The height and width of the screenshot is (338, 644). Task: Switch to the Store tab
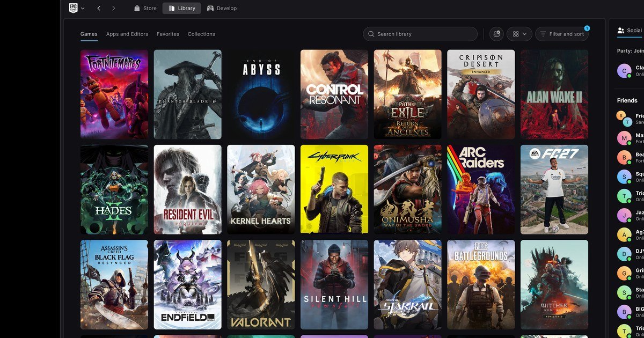point(145,8)
